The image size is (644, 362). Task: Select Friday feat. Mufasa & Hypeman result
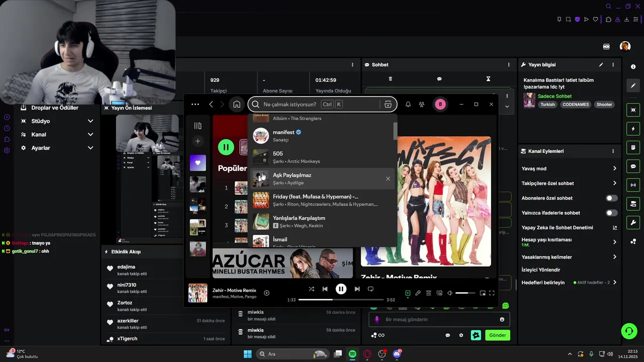[322, 200]
